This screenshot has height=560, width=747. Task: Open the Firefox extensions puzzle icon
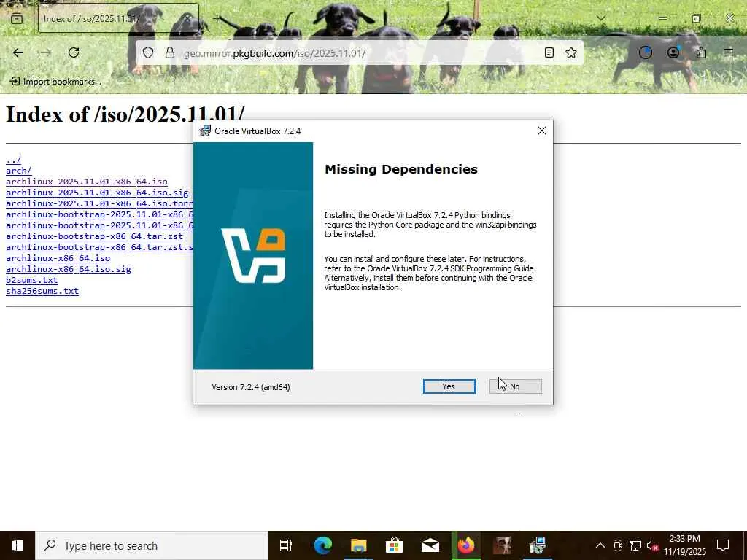701,52
